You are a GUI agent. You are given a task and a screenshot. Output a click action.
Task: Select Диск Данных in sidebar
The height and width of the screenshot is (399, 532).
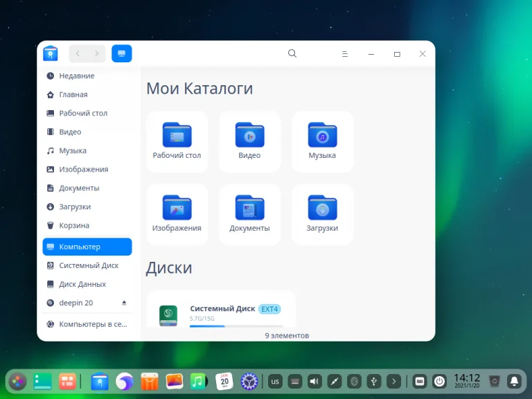(82, 284)
